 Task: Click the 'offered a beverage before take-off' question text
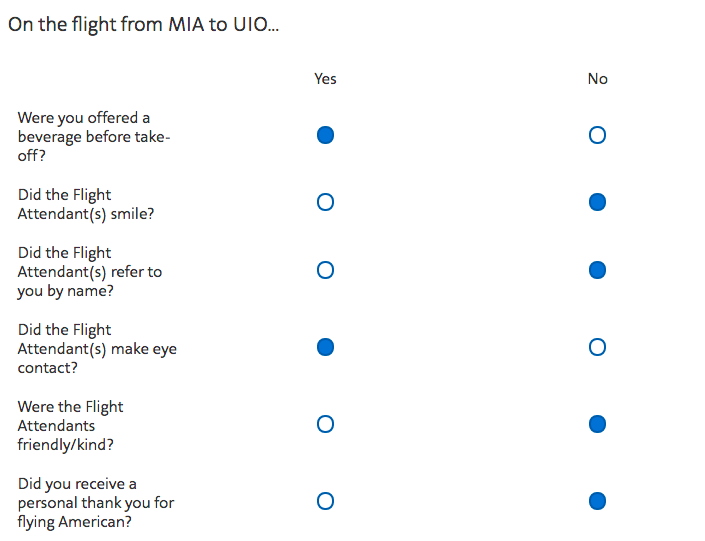(94, 136)
